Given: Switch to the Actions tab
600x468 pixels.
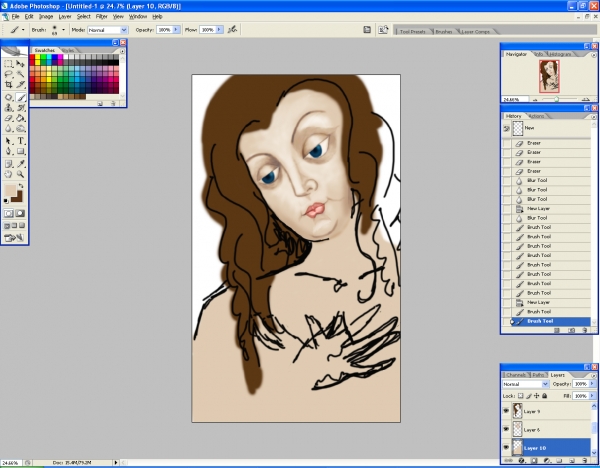Looking at the screenshot, I should [x=536, y=116].
